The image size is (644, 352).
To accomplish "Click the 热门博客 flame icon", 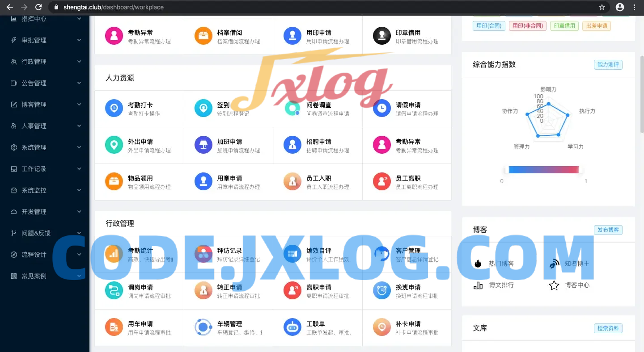I will click(478, 264).
